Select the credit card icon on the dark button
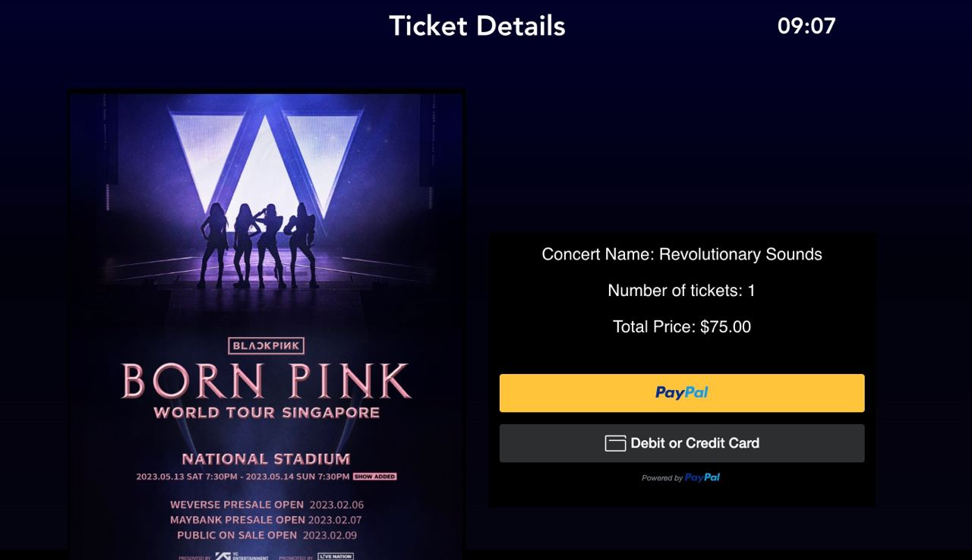 coord(616,442)
